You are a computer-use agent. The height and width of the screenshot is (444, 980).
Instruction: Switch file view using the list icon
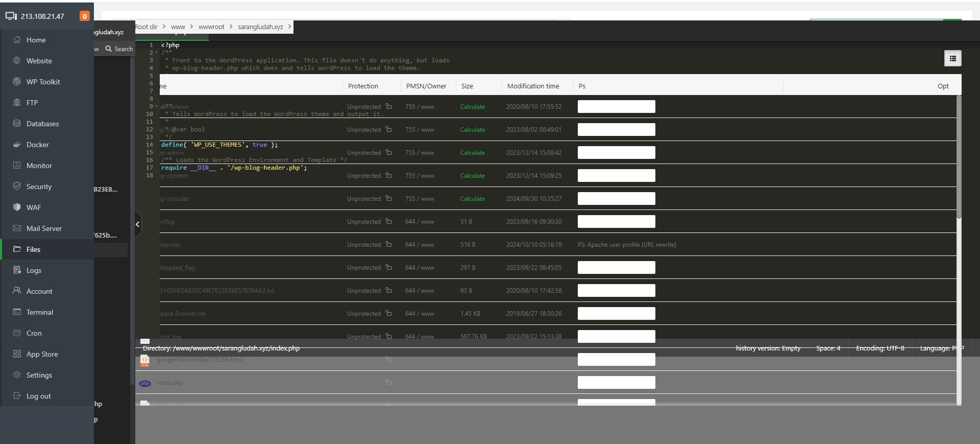coord(952,59)
